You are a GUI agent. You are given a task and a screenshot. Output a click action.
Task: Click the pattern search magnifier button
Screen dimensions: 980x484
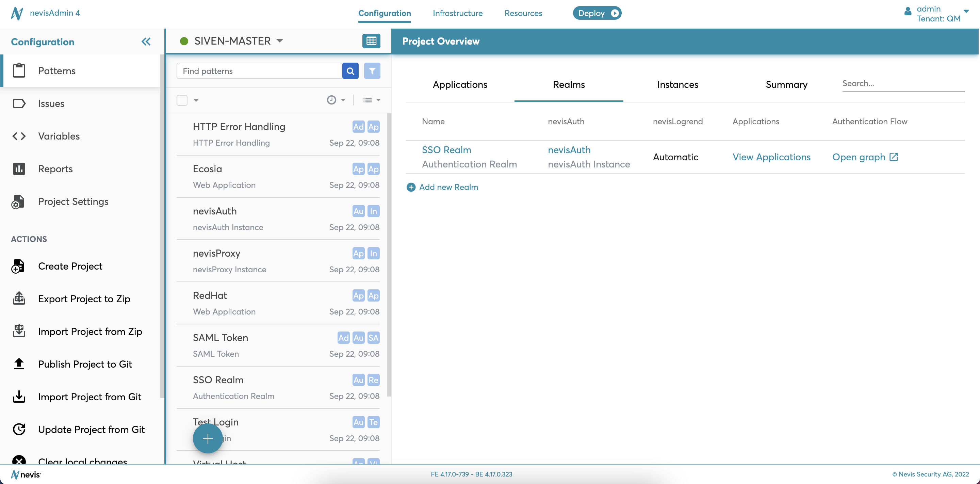click(x=350, y=71)
